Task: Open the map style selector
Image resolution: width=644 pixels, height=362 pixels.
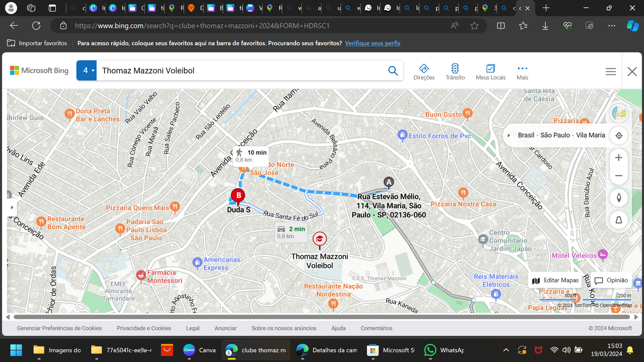Action: (619, 113)
